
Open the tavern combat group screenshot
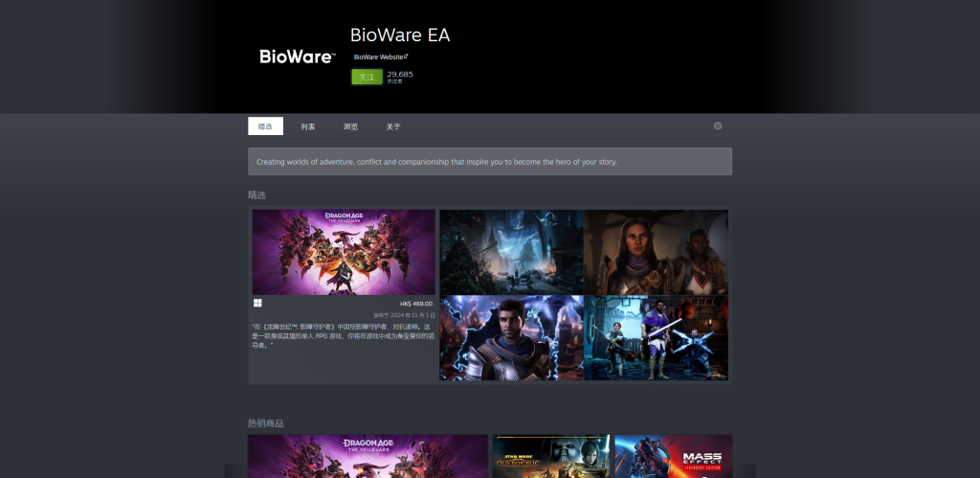pos(657,338)
